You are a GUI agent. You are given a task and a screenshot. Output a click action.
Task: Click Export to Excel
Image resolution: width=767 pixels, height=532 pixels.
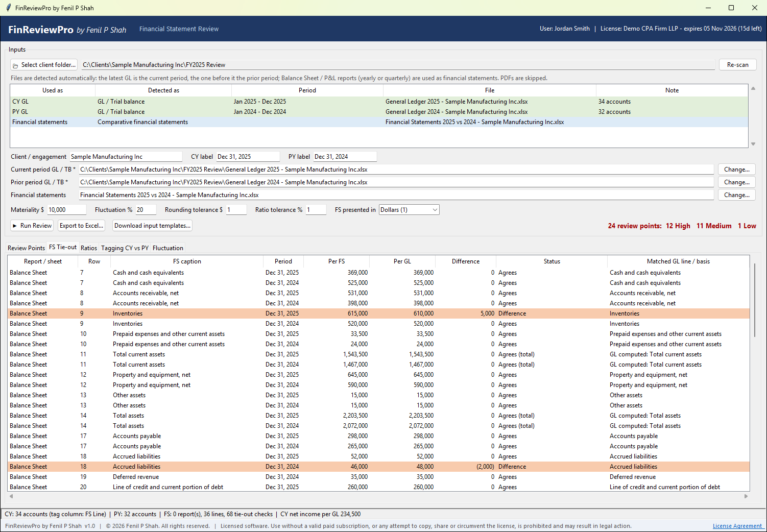[82, 226]
